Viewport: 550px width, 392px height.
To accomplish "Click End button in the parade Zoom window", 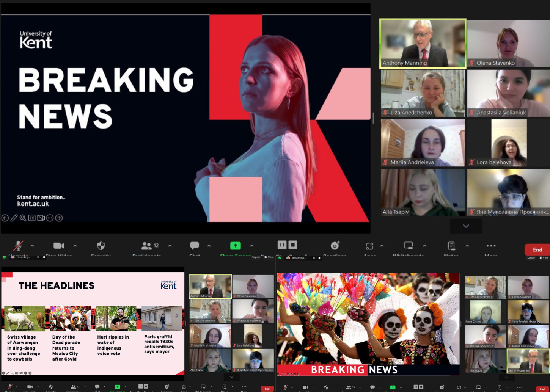I will click(542, 389).
